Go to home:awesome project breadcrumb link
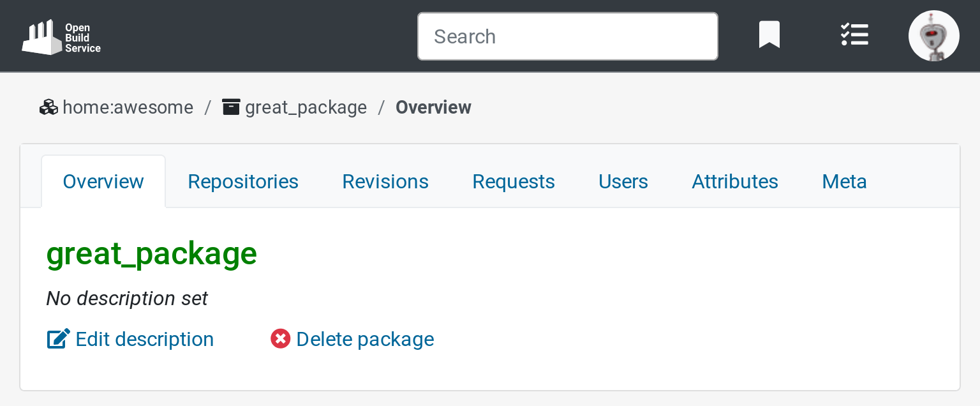Screen dimensions: 980x406 tap(128, 107)
